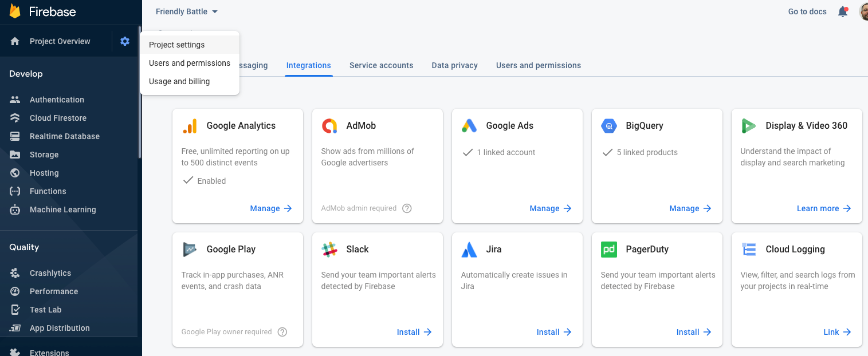Open the notifications bell
The height and width of the screenshot is (356, 868).
pos(843,11)
